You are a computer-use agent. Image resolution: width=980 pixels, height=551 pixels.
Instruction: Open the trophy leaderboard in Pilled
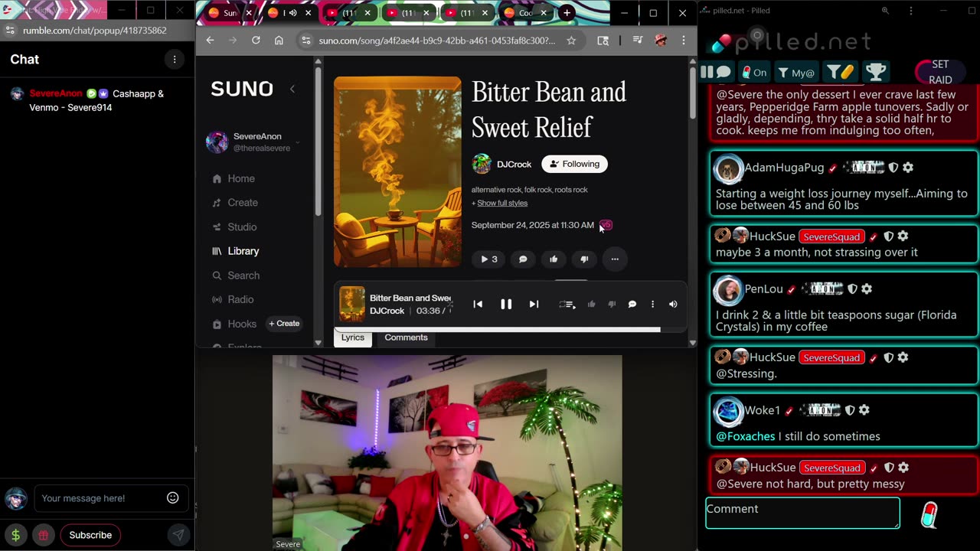click(876, 73)
